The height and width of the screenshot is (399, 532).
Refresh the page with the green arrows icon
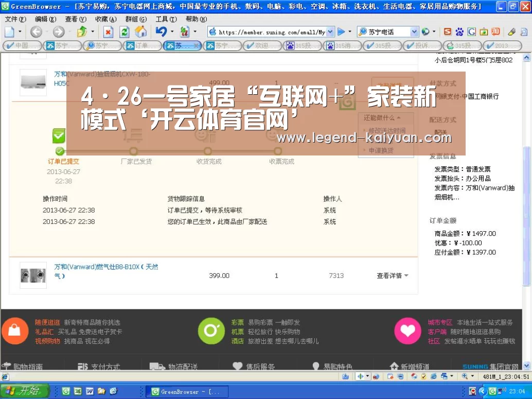tap(124, 32)
